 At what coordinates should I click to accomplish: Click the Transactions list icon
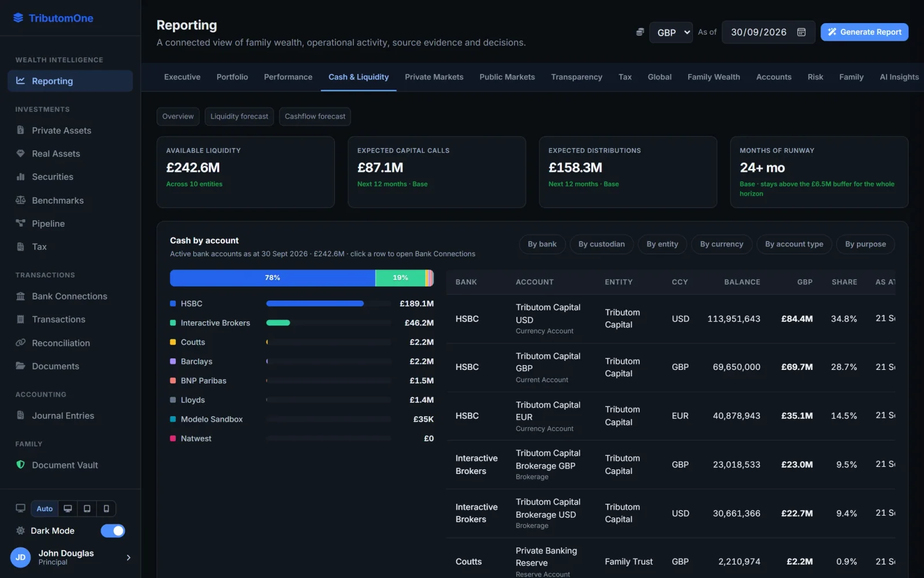21,319
